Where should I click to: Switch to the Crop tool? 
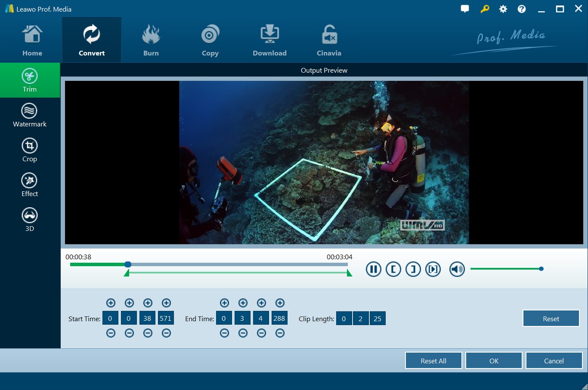(29, 150)
